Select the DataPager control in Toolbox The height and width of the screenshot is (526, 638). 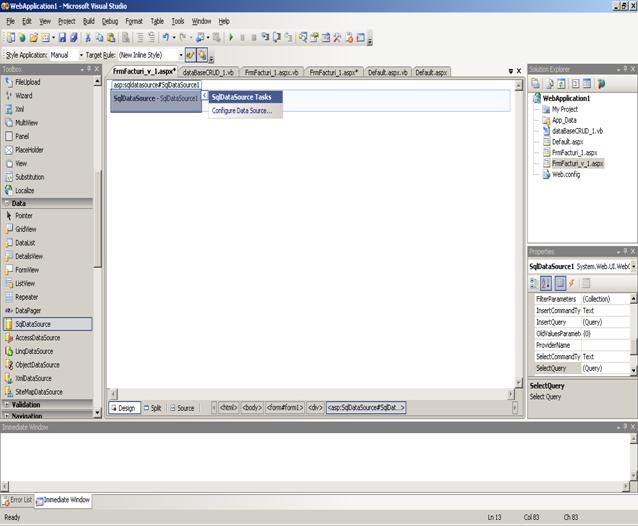47,310
